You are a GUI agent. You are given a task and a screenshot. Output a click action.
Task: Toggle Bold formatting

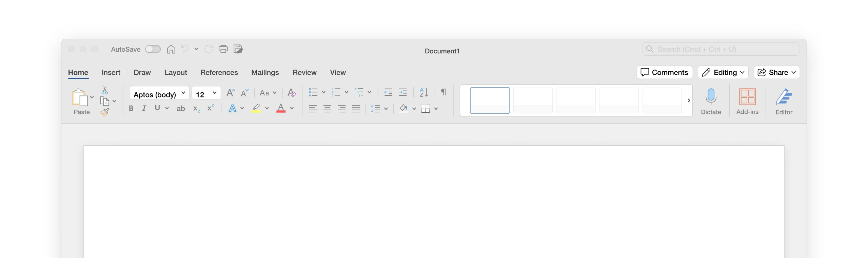click(x=131, y=109)
